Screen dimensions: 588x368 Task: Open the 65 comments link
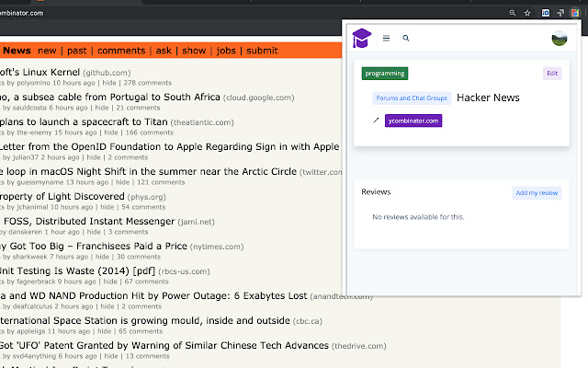[141, 331]
